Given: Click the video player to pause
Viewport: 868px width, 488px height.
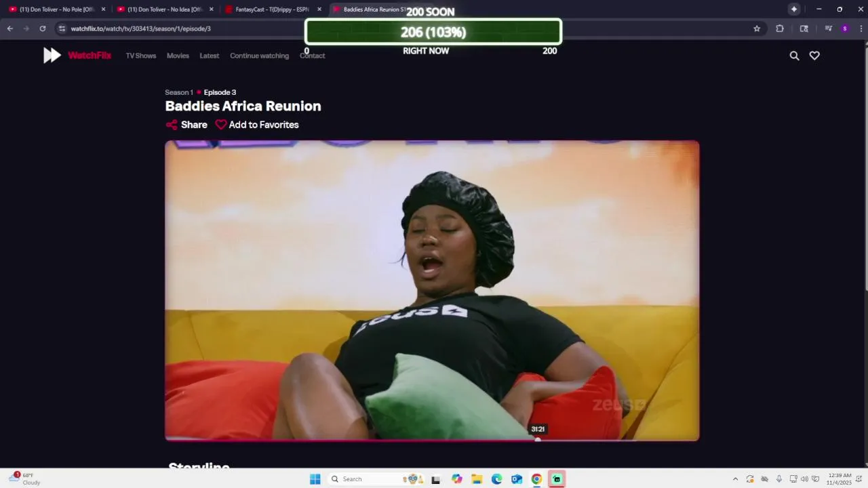Looking at the screenshot, I should click(x=432, y=290).
